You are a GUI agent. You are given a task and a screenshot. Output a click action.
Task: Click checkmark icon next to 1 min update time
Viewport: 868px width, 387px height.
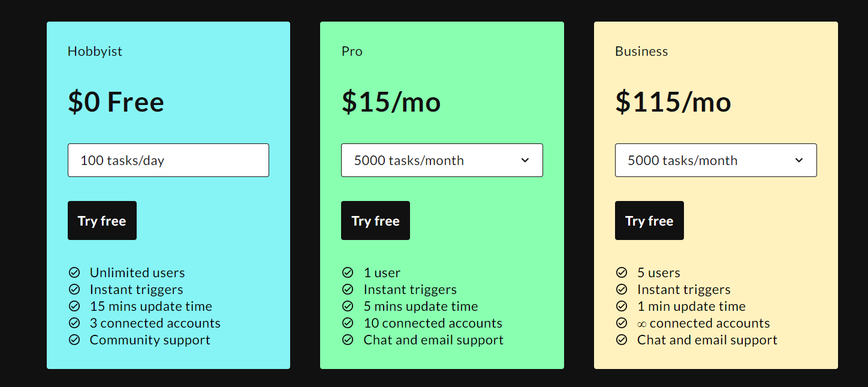coord(622,307)
